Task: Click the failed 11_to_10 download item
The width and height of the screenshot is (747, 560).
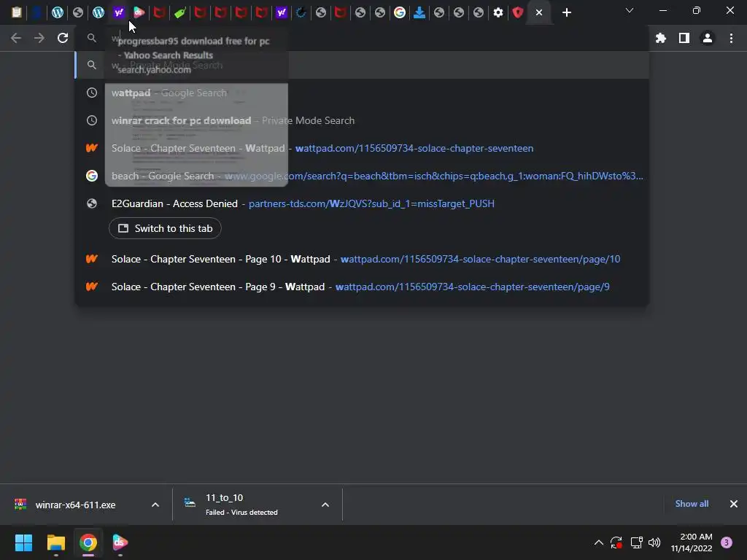Action: pyautogui.click(x=243, y=505)
